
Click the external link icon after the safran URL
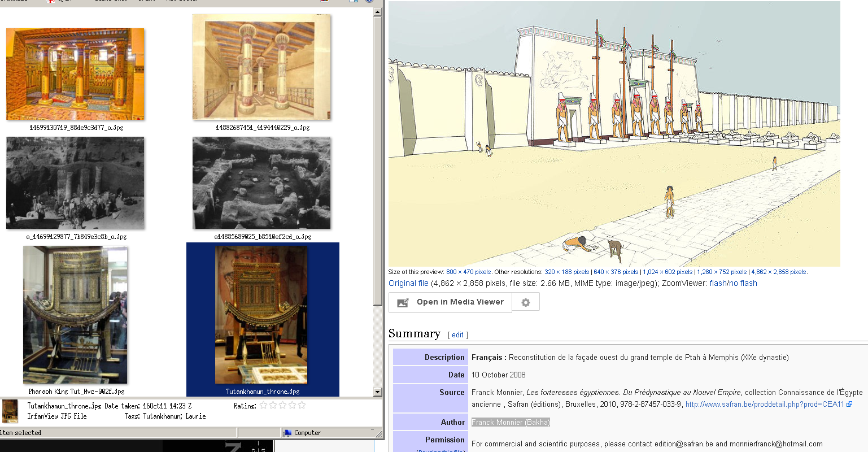pyautogui.click(x=849, y=405)
